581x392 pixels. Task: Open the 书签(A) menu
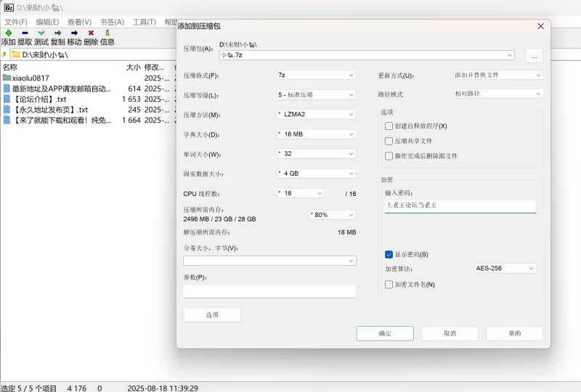coord(112,23)
